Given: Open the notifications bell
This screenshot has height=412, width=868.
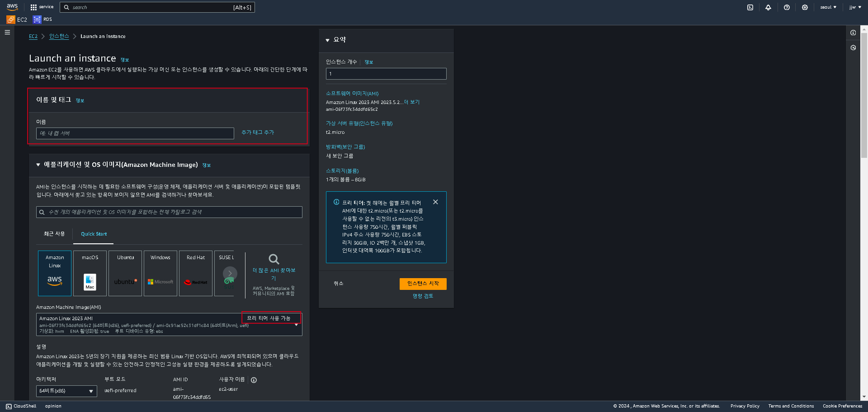Looking at the screenshot, I should point(768,7).
